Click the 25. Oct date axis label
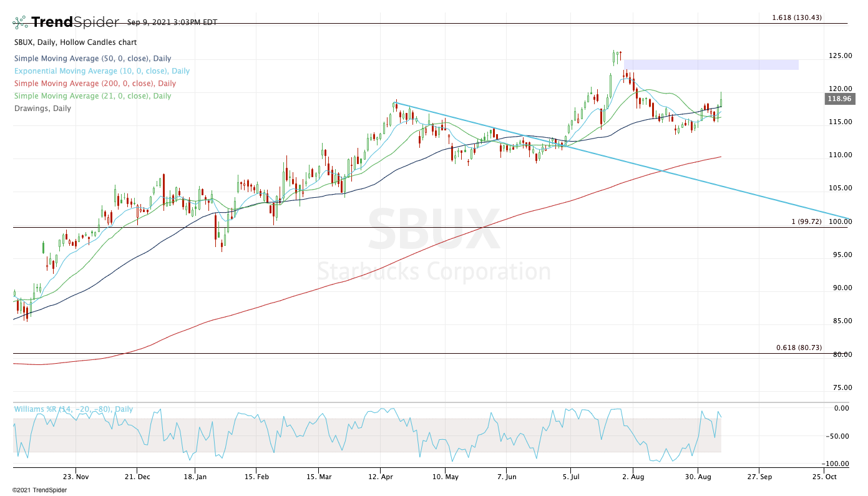 tap(824, 476)
